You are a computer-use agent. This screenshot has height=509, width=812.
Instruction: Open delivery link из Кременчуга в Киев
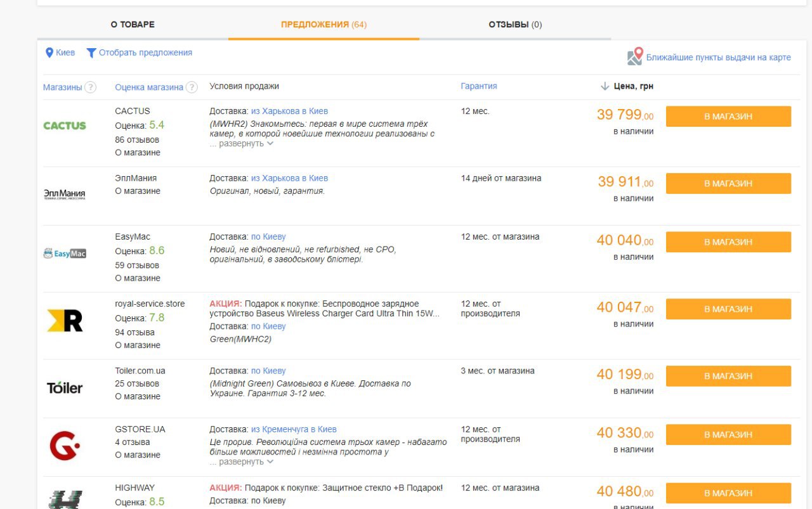pos(294,429)
